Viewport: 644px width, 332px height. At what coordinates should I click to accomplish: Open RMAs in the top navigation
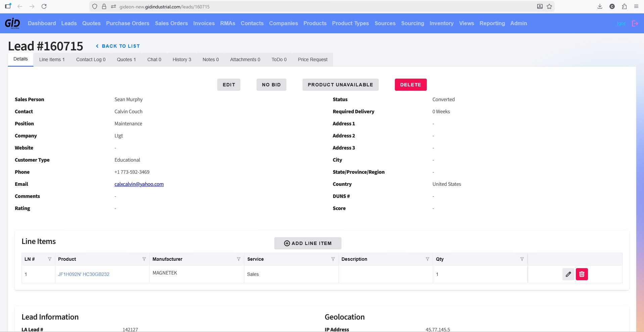pos(228,23)
